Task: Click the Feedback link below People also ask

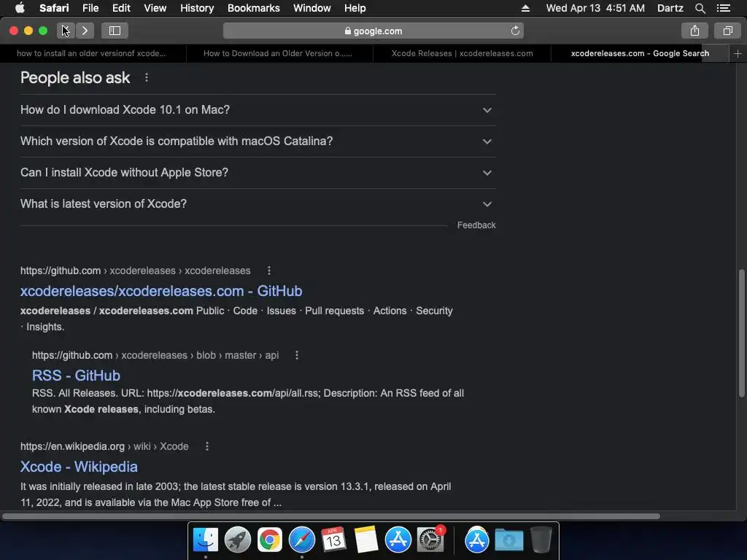Action: pyautogui.click(x=476, y=225)
